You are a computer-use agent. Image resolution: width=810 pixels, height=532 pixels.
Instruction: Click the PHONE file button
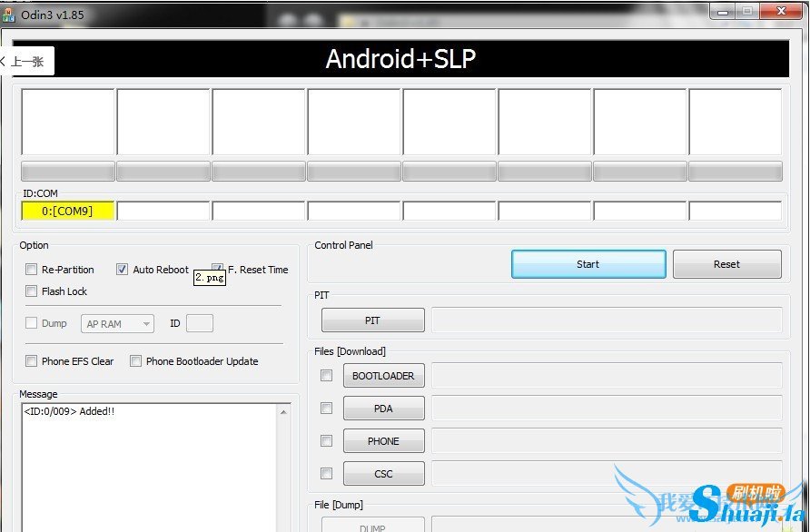pos(384,440)
